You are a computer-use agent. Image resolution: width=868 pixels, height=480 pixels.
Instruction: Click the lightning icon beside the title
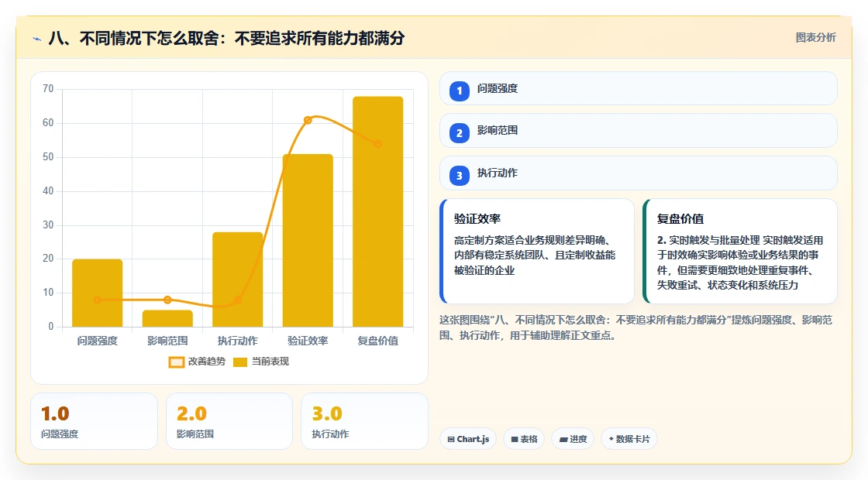[37, 39]
